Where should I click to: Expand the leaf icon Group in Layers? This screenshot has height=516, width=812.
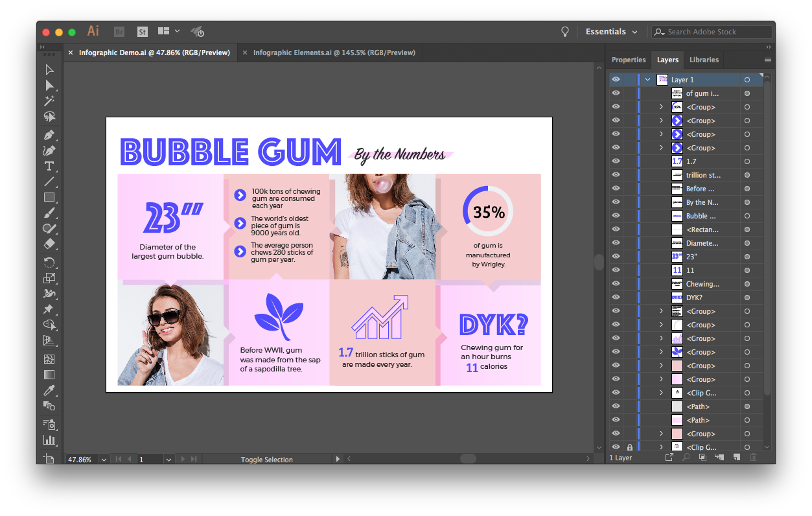[661, 352]
